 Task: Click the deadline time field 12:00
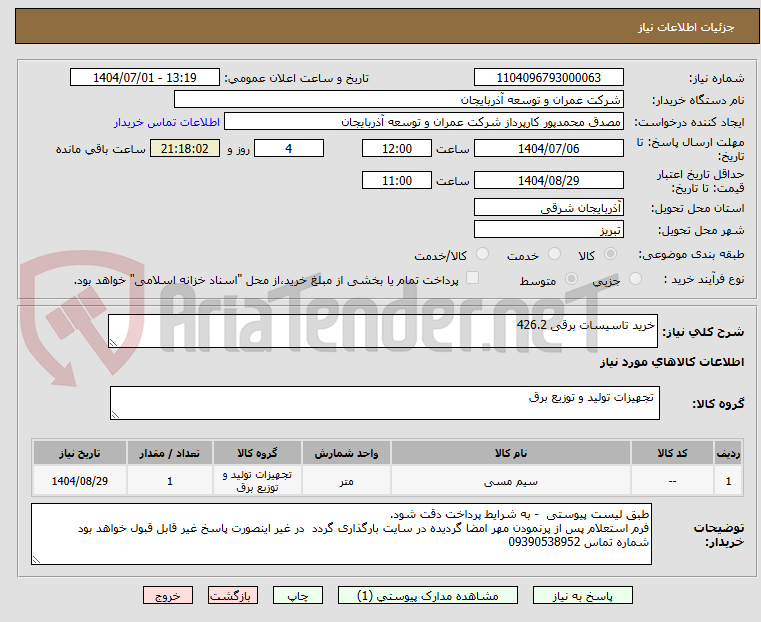point(397,148)
